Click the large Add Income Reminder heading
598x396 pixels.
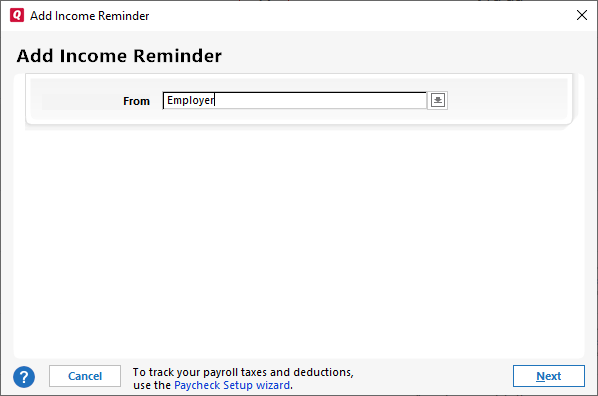coord(119,56)
